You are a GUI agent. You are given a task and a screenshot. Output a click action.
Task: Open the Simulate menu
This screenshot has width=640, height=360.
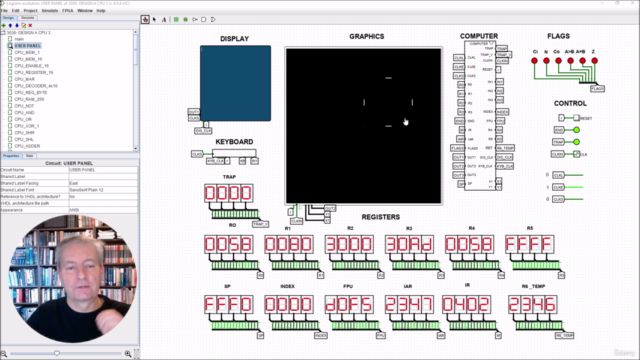50,11
